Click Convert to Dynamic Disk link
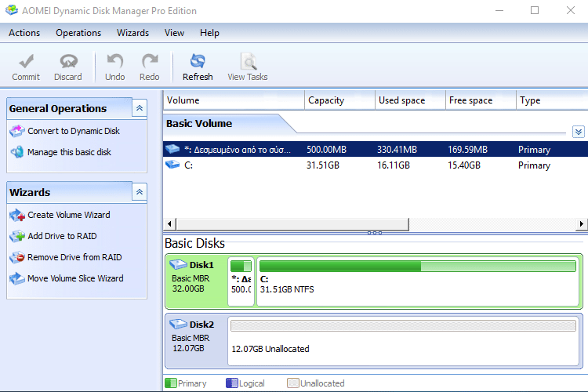The image size is (588, 392). click(74, 131)
